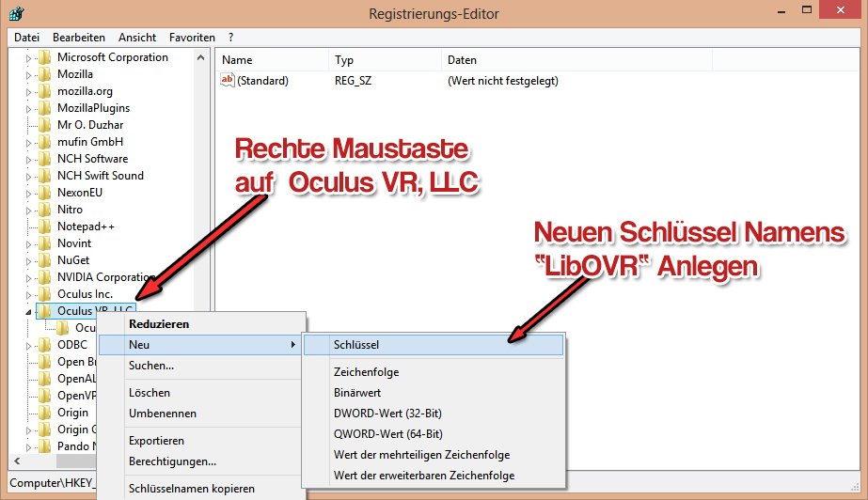Click the NuGet folder icon
The image size is (868, 500).
coord(45,260)
